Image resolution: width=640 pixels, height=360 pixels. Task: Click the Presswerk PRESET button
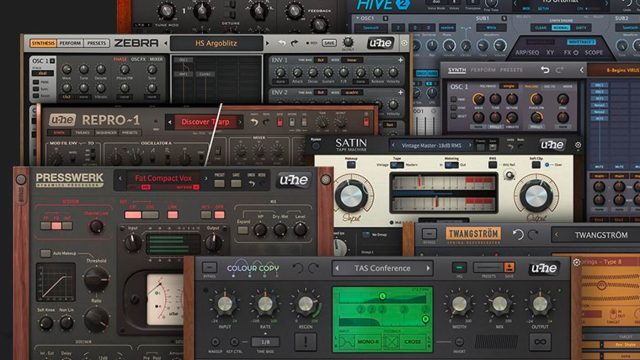click(220, 182)
